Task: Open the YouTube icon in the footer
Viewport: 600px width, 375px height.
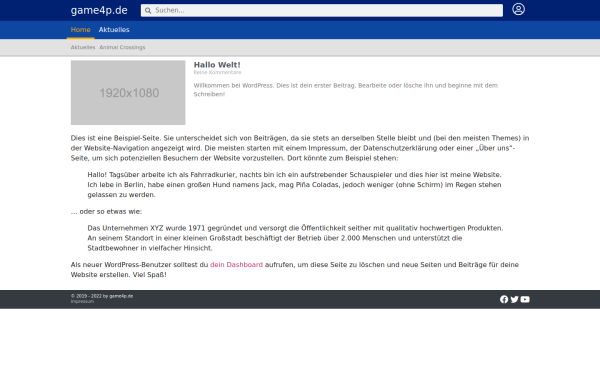Action: coord(525,299)
